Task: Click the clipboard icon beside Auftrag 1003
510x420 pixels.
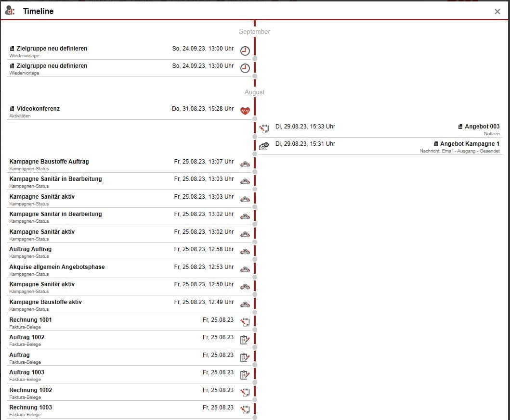Action: pos(245,375)
